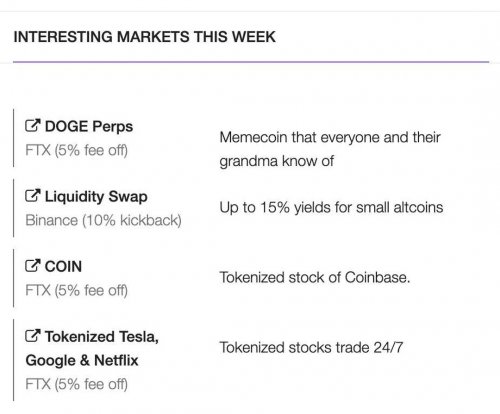Click Tokenized stock of Coinbase description

coord(315,277)
